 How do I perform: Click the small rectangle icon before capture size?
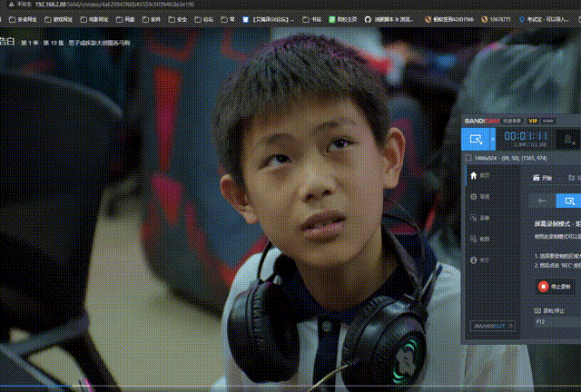[468, 158]
